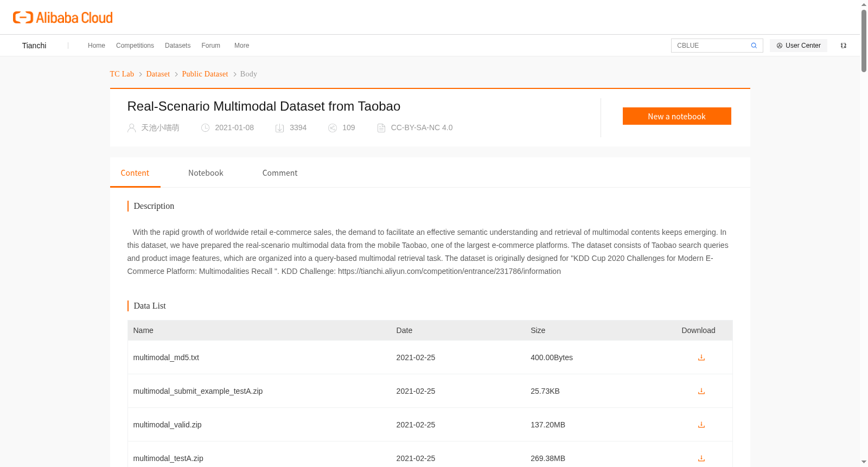The height and width of the screenshot is (467, 868).
Task: Download multimodal_valid.zip file
Action: pos(701,425)
